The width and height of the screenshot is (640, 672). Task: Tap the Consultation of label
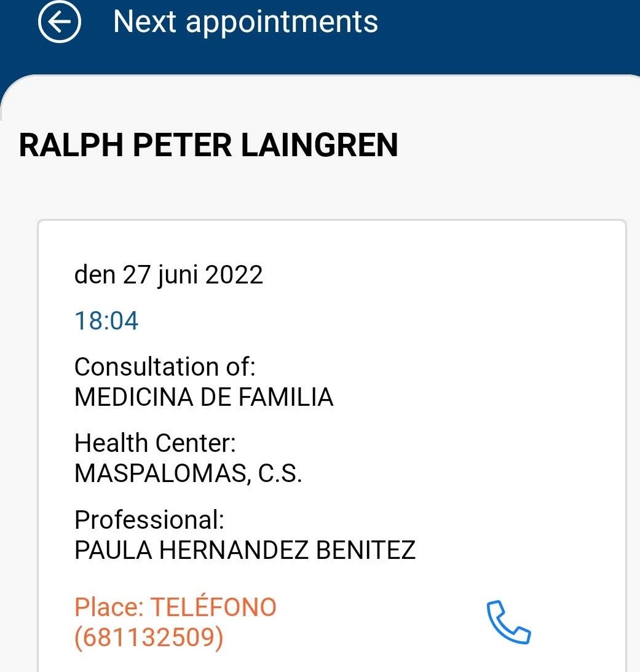click(x=164, y=367)
